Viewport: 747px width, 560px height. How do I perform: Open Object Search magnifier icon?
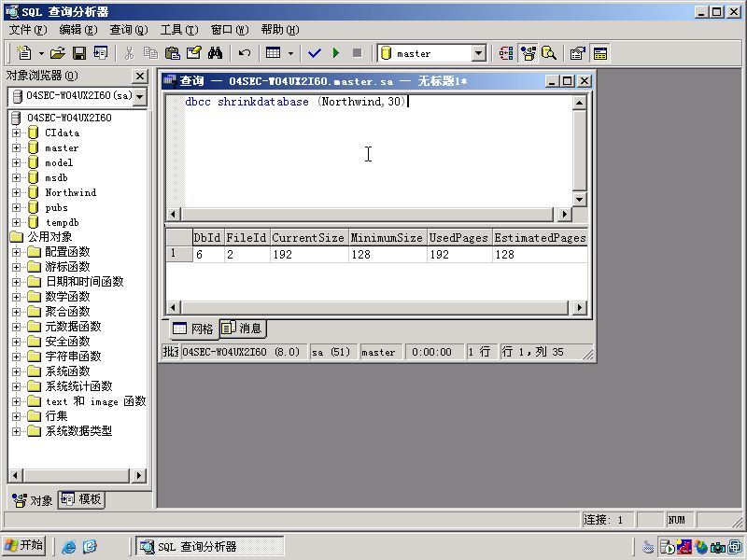click(x=549, y=53)
